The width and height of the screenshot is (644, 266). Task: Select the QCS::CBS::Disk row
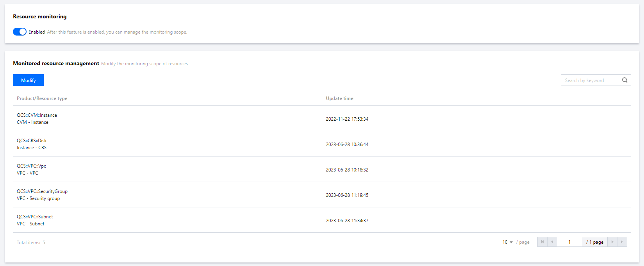tap(322, 144)
